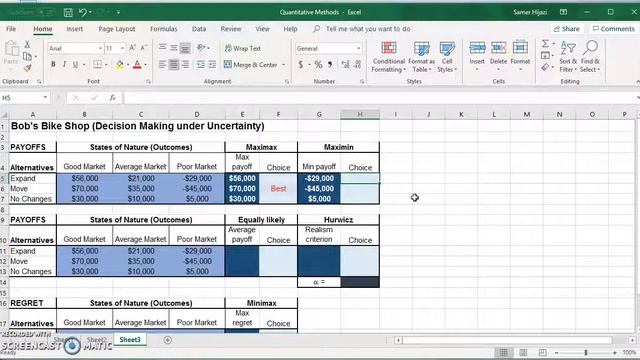This screenshot has width=640, height=360.
Task: Click the Comments button
Action: [613, 29]
